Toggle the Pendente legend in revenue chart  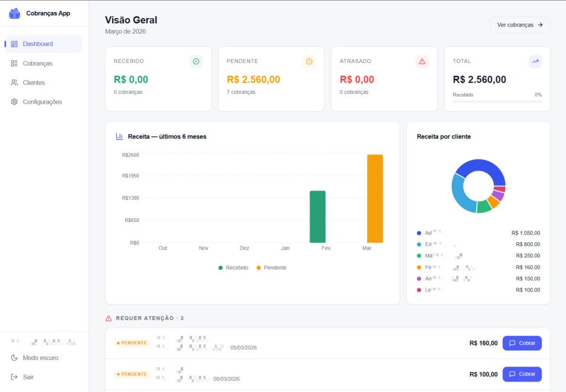click(x=271, y=268)
